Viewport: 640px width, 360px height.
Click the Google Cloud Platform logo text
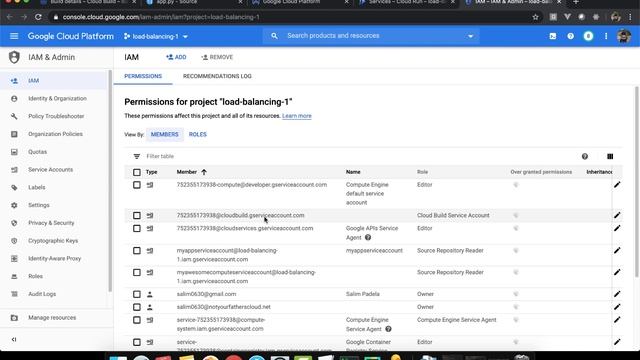tap(71, 36)
